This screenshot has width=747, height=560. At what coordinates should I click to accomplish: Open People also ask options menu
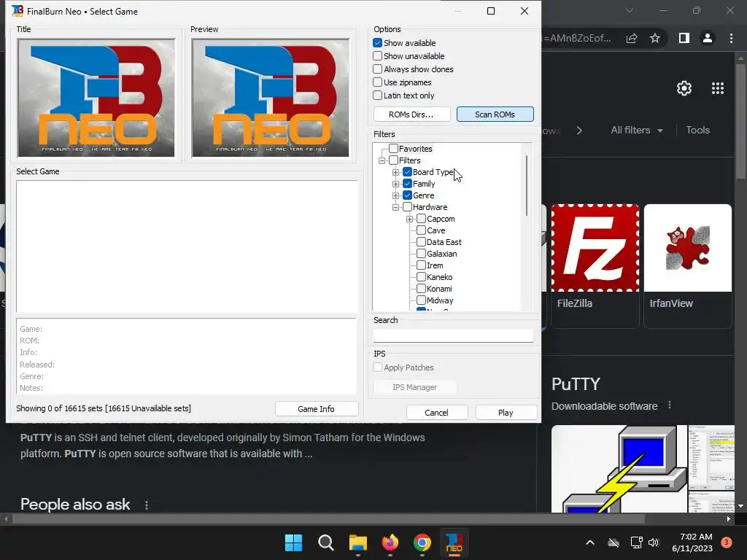click(146, 505)
